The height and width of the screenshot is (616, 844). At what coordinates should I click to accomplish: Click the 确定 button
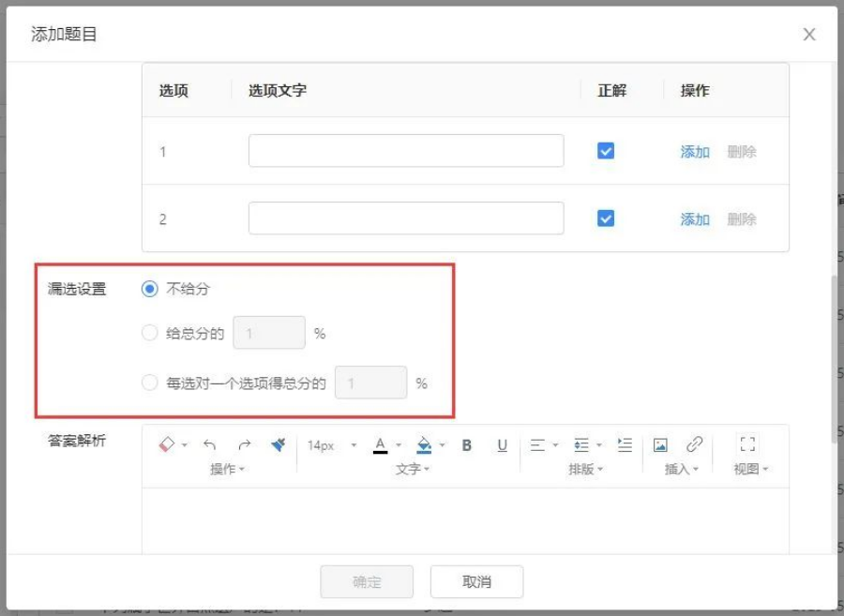[x=367, y=581]
